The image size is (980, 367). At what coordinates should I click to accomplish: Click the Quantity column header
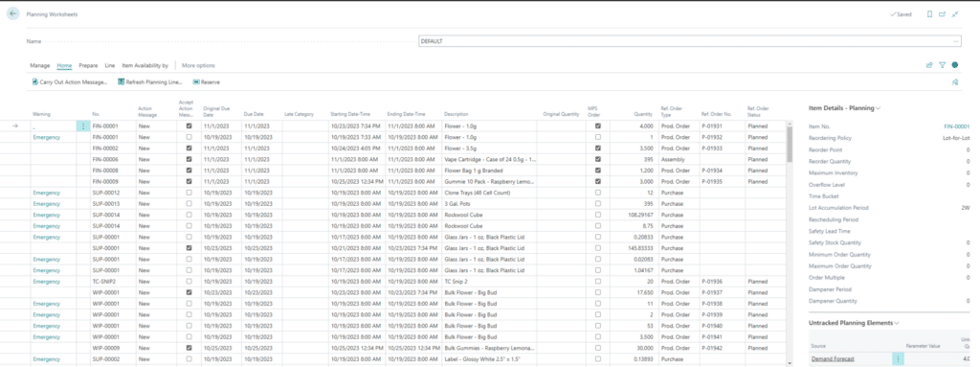pos(643,114)
